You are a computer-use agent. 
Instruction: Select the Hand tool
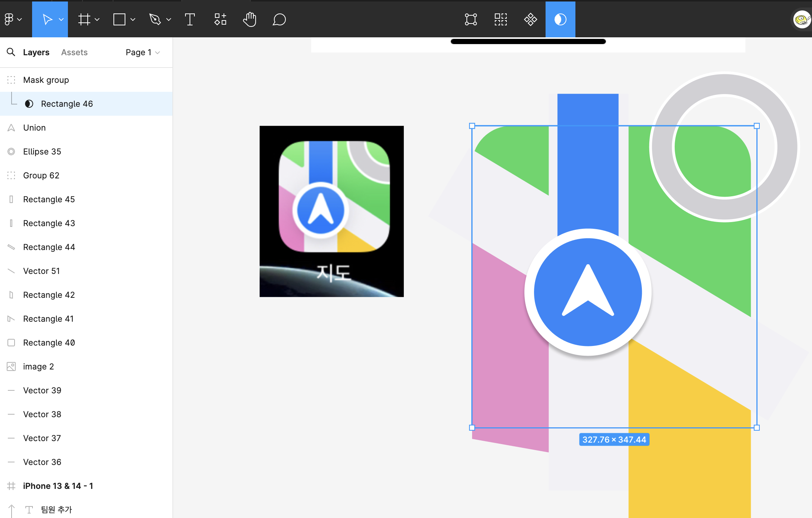[249, 19]
